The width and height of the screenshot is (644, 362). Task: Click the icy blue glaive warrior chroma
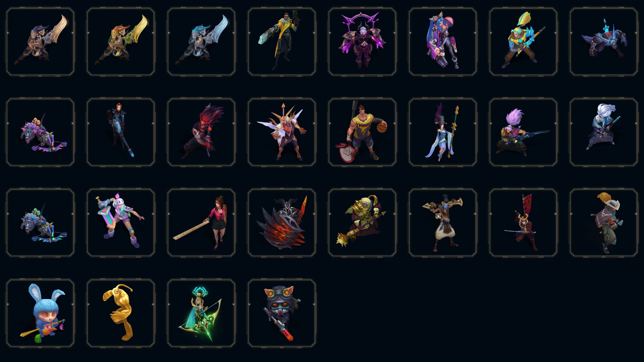pos(201,42)
